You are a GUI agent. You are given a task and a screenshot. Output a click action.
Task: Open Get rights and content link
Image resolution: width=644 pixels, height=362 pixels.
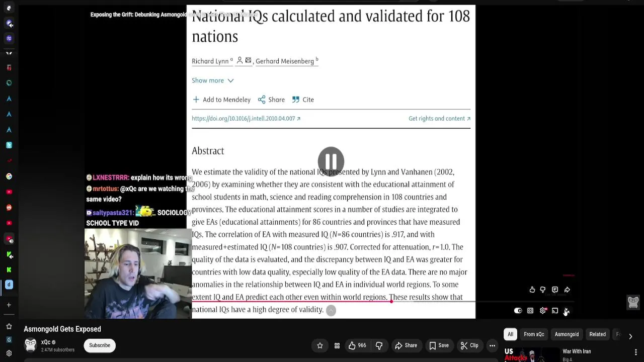[x=439, y=119]
